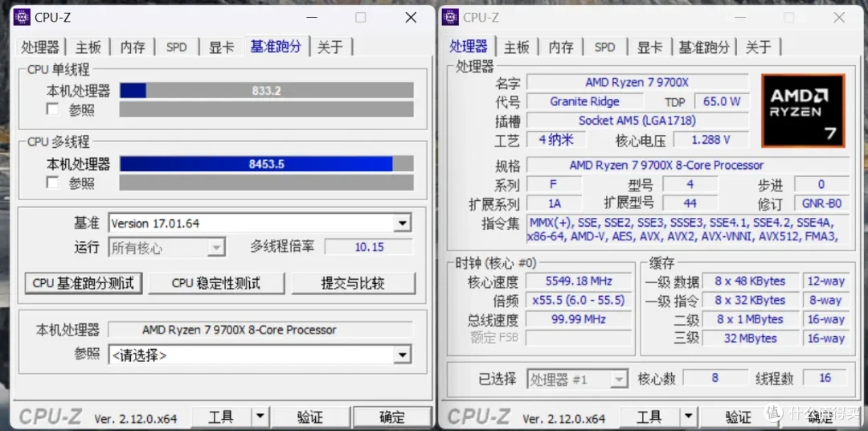Click 规格 8-Core Processor value

coord(687,165)
